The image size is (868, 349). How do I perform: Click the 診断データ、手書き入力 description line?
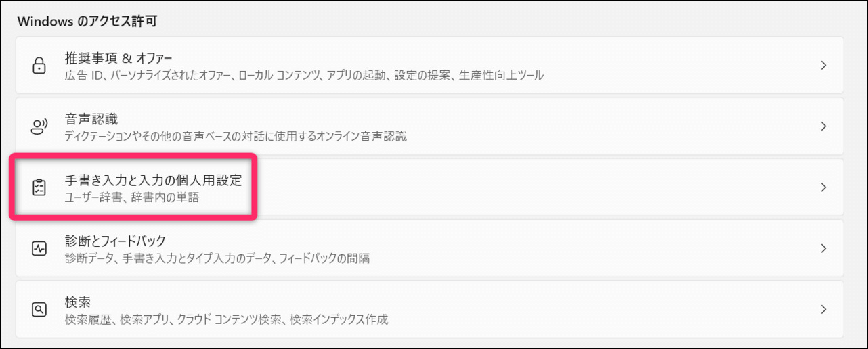coord(217,258)
